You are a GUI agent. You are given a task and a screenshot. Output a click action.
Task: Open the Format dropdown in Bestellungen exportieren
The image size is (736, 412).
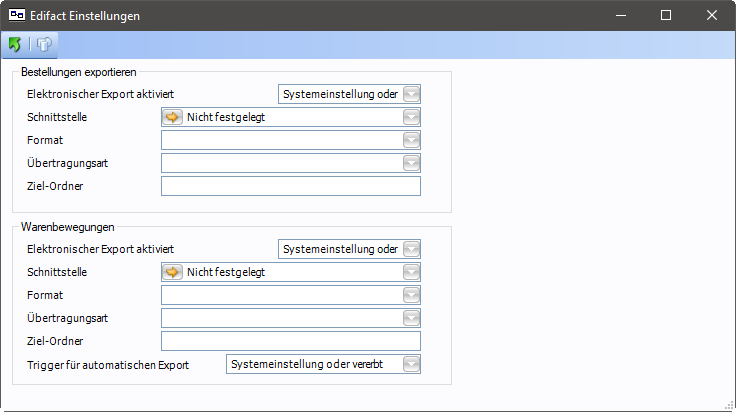tap(410, 140)
